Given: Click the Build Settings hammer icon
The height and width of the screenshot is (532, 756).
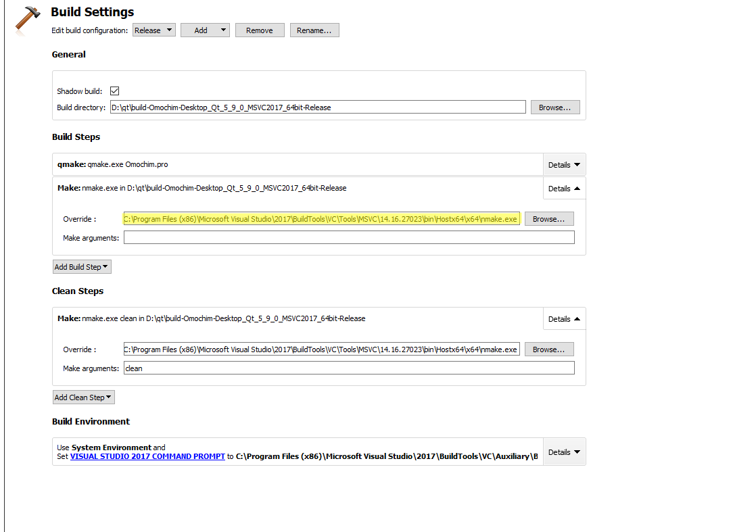Looking at the screenshot, I should [27, 18].
